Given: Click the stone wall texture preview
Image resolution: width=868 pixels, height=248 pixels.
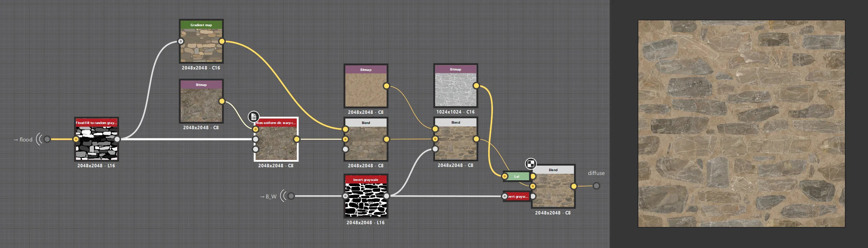Looking at the screenshot, I should pyautogui.click(x=741, y=124).
